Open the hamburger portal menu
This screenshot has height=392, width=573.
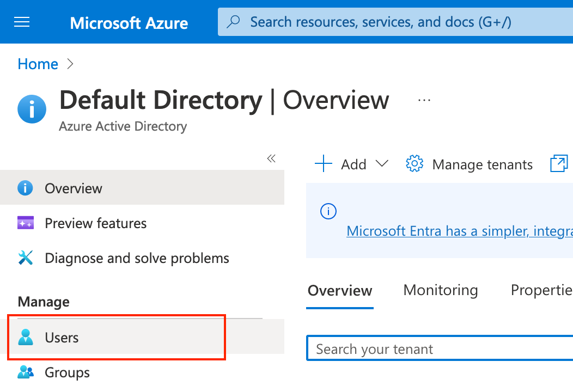22,22
